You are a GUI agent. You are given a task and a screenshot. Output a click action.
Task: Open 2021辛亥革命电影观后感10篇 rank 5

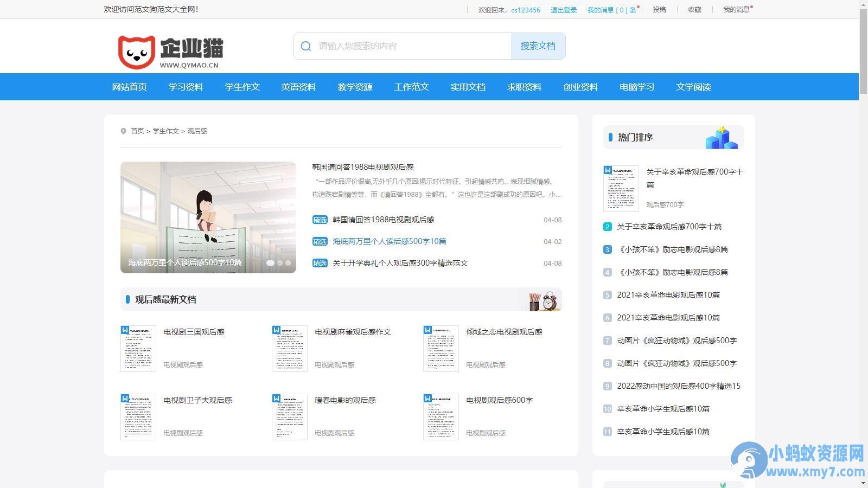tap(668, 295)
